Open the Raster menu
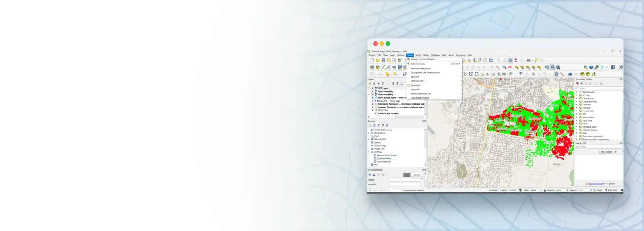 click(426, 55)
